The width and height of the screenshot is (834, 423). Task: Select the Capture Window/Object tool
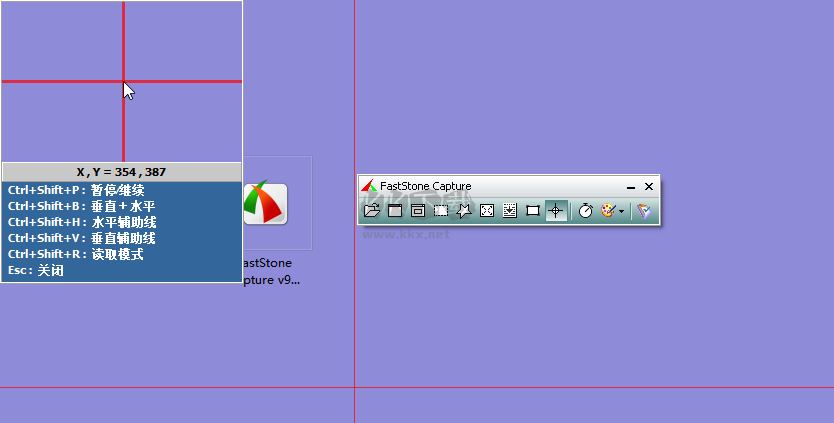418,211
